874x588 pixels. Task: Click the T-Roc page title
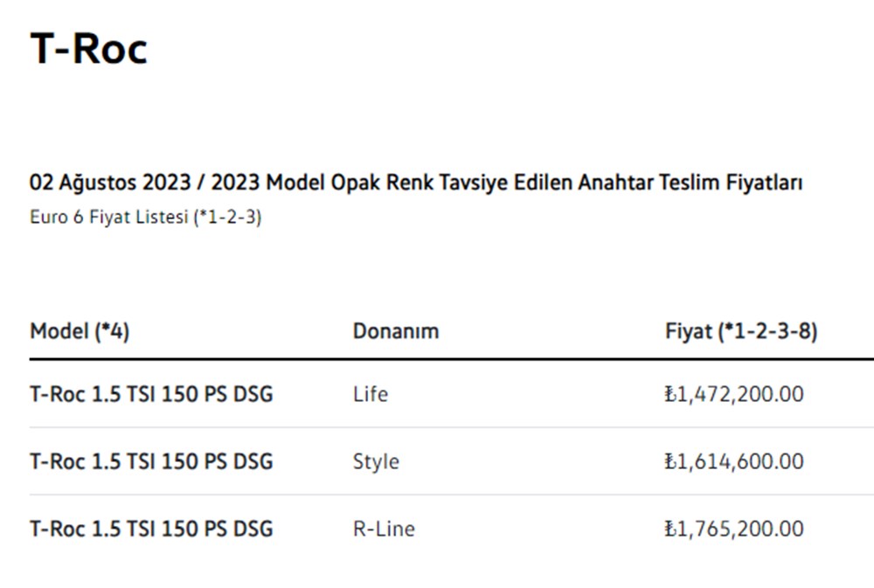[88, 48]
